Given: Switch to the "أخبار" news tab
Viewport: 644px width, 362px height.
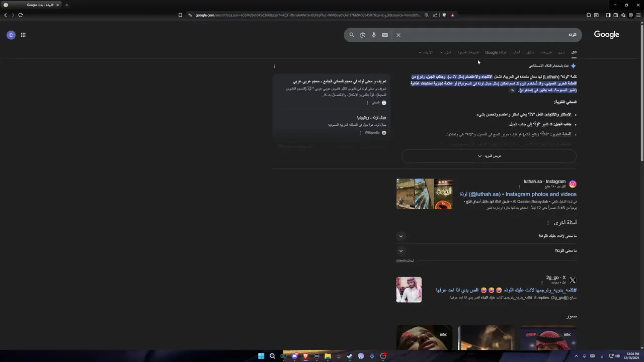Looking at the screenshot, I should click(517, 52).
